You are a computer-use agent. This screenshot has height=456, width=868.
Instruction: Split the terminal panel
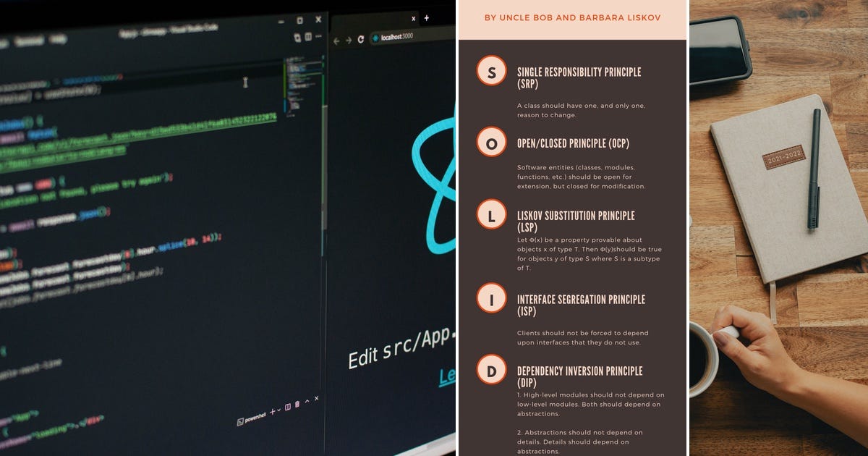pyautogui.click(x=288, y=407)
